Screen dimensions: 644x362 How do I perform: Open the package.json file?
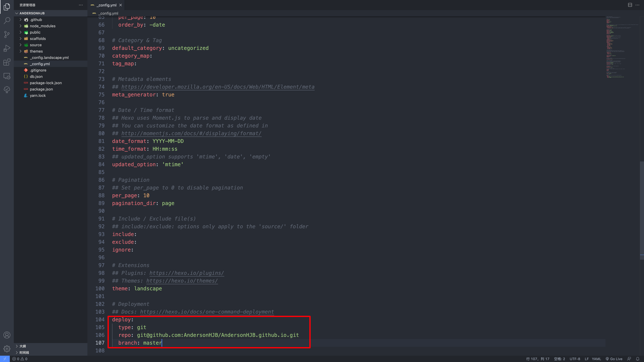pyautogui.click(x=50, y=89)
